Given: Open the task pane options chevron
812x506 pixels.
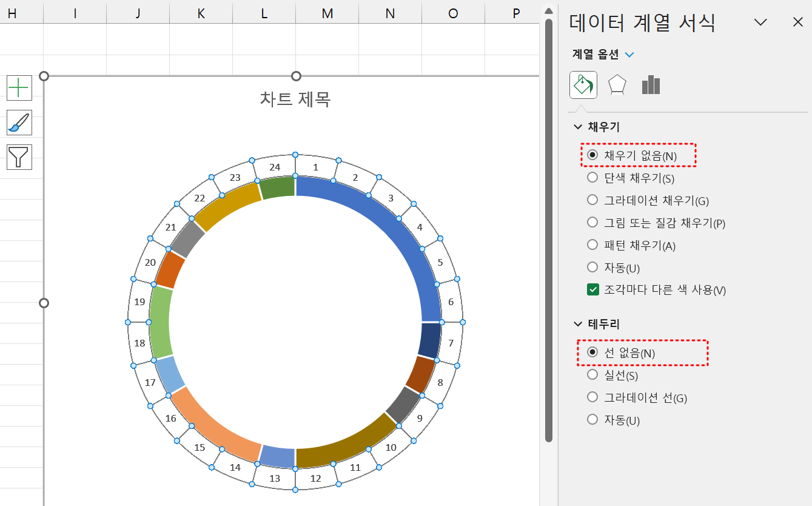Looking at the screenshot, I should point(760,22).
